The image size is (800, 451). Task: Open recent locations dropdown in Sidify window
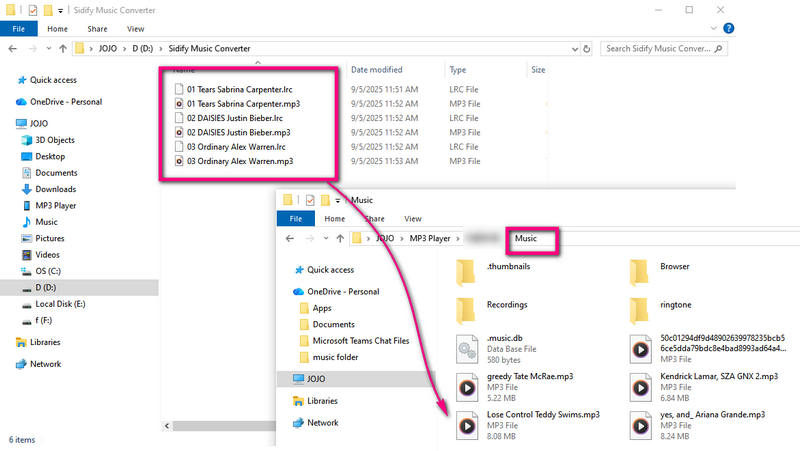(48, 48)
